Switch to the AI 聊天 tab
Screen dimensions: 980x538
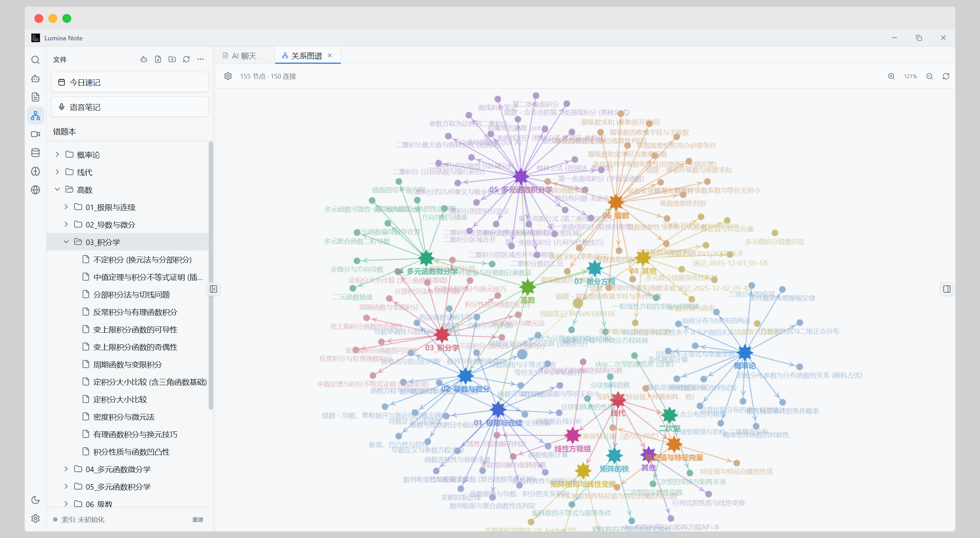(x=244, y=55)
